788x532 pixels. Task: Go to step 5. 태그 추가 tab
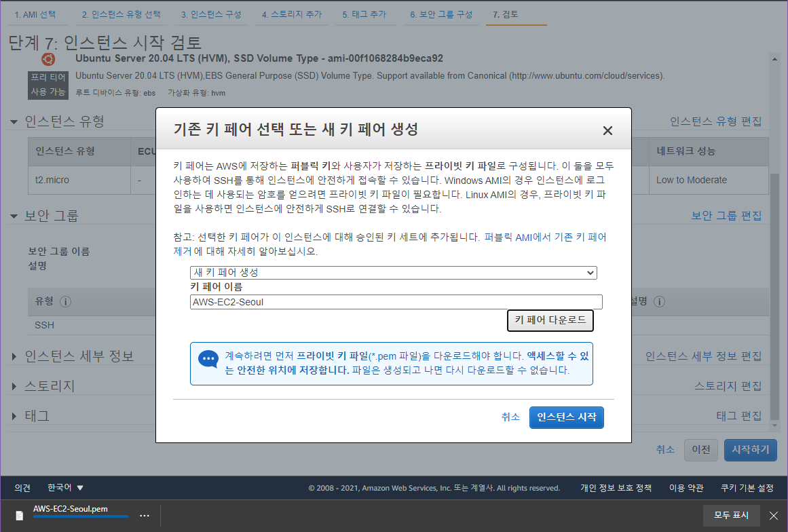point(364,14)
